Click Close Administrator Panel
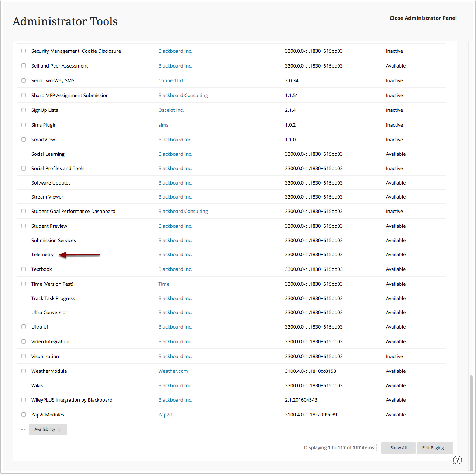This screenshot has height=474, width=476. coord(423,18)
